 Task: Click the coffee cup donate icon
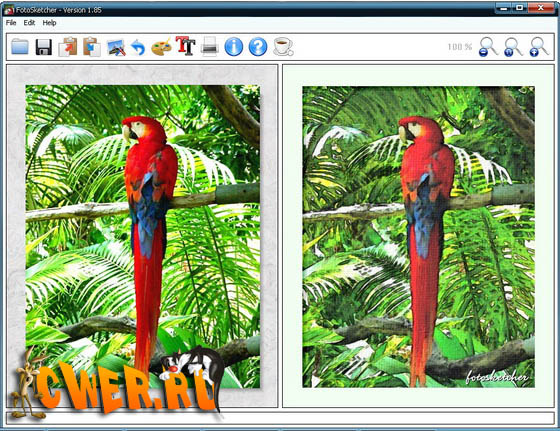pyautogui.click(x=283, y=47)
